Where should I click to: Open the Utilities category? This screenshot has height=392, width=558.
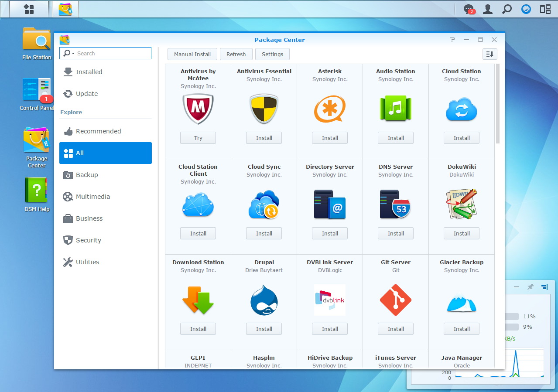click(x=106, y=262)
